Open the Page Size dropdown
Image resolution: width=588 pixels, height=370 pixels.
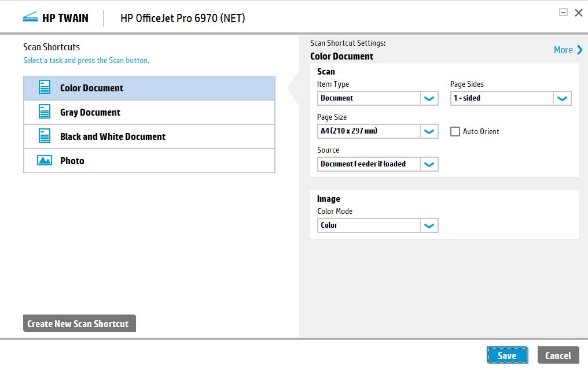click(x=429, y=131)
